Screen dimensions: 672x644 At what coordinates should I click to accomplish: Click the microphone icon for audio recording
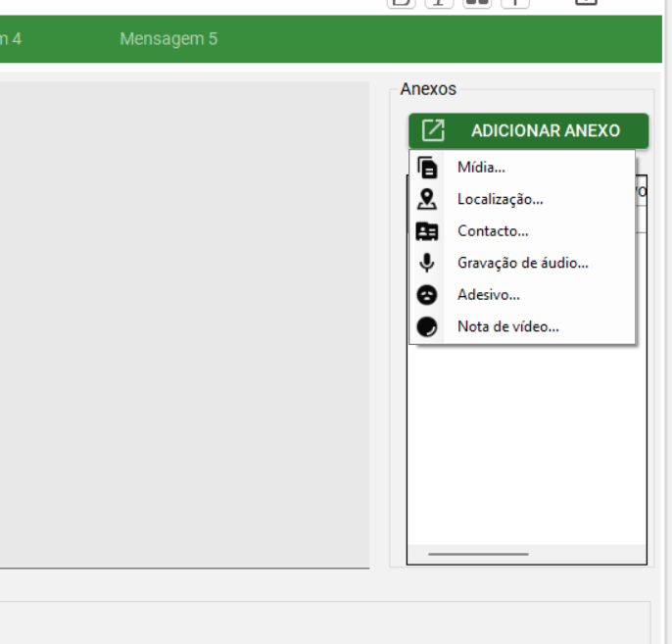tap(427, 264)
